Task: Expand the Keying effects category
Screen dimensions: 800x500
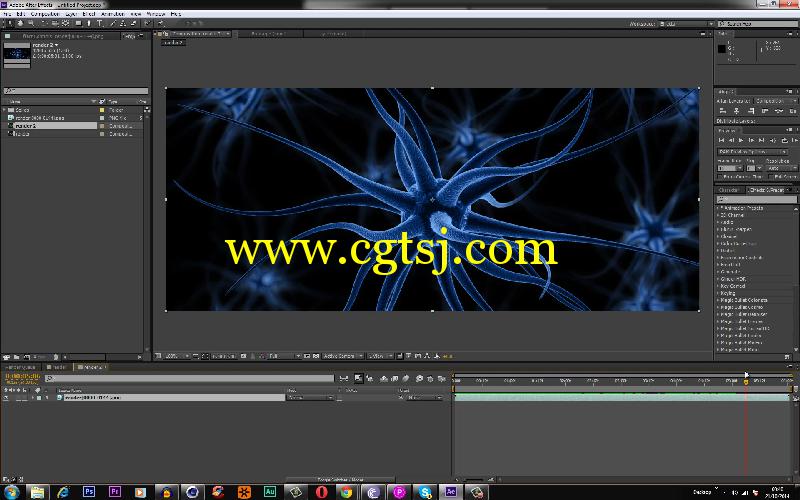Action: click(x=718, y=293)
